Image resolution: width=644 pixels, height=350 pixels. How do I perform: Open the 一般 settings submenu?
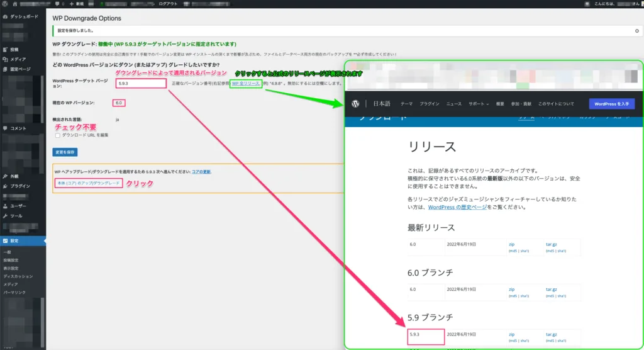click(x=8, y=252)
